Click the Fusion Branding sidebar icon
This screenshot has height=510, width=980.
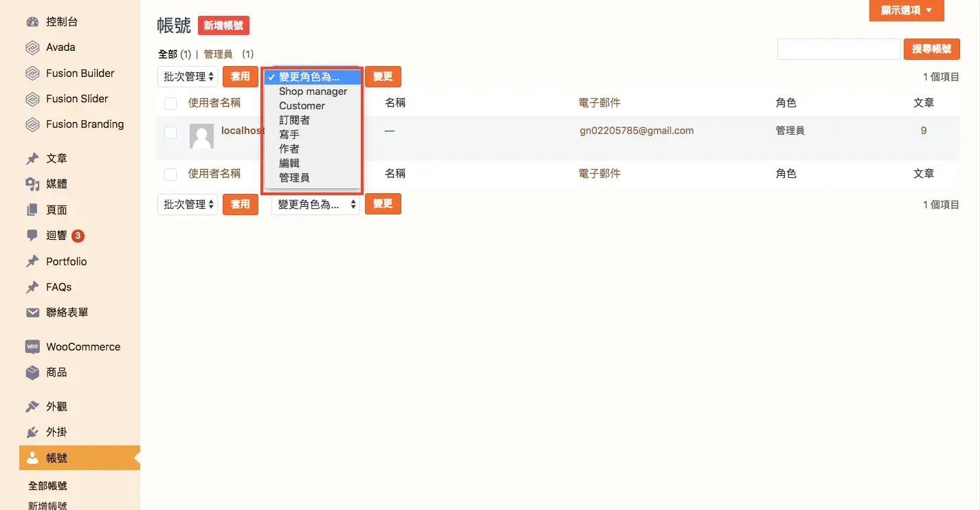(32, 124)
